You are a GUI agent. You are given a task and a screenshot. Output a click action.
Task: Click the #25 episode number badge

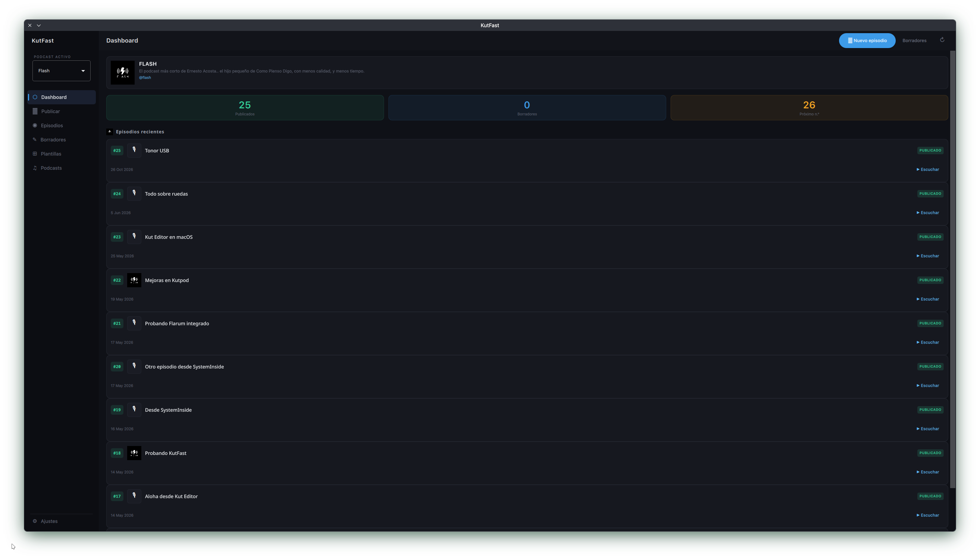click(x=117, y=151)
